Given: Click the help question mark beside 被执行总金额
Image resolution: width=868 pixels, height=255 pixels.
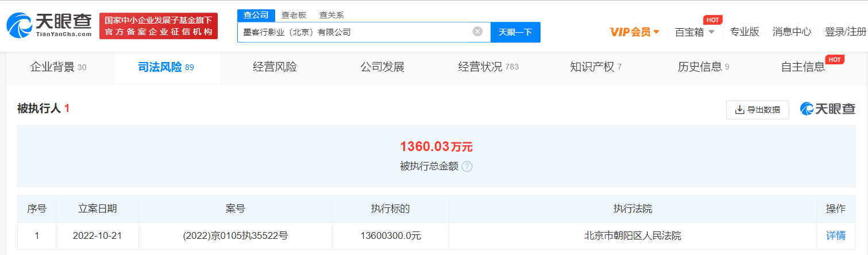Looking at the screenshot, I should coord(467,167).
